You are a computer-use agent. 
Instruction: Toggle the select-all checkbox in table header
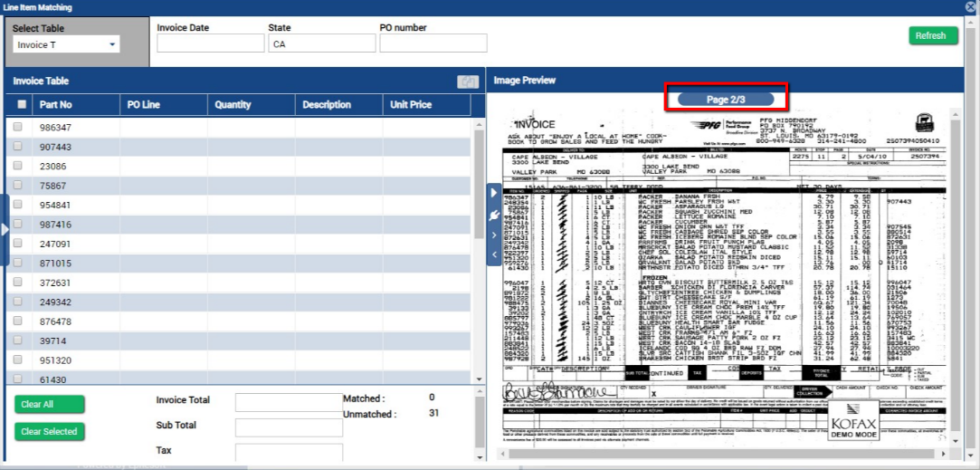pos(22,104)
